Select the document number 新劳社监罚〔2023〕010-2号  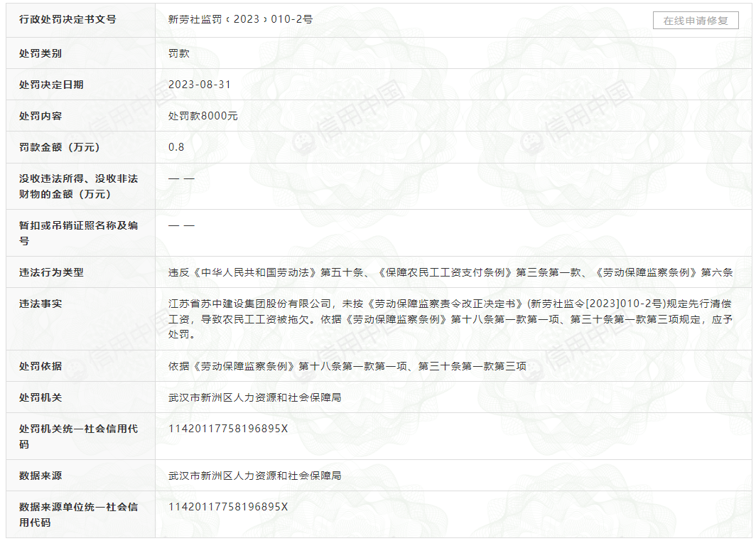pos(240,20)
